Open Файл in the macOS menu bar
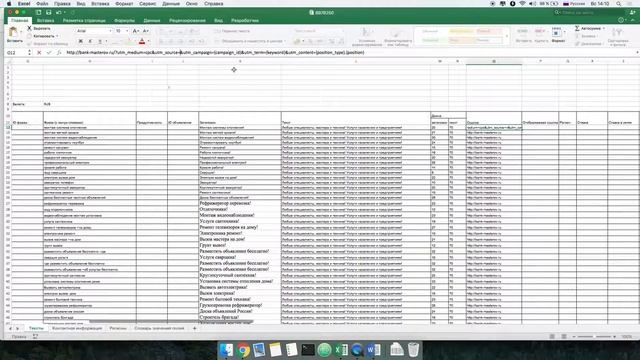640x360 pixels. [42, 4]
